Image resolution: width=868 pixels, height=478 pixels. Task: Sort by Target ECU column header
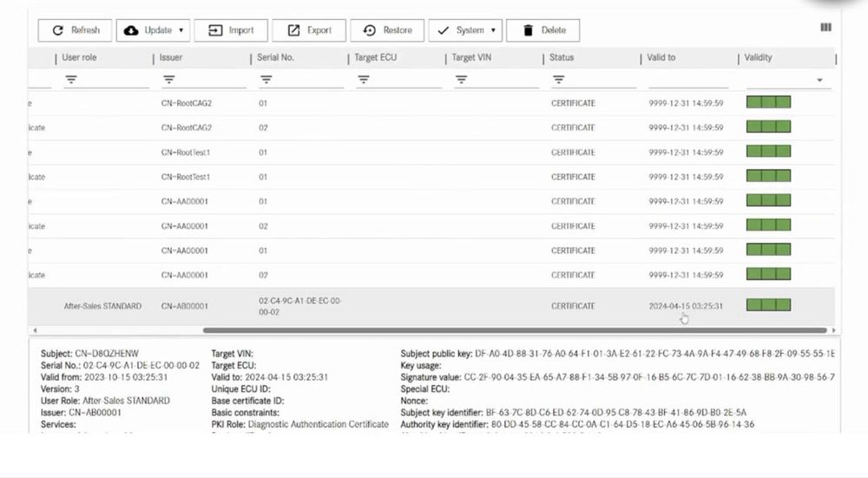pos(375,57)
